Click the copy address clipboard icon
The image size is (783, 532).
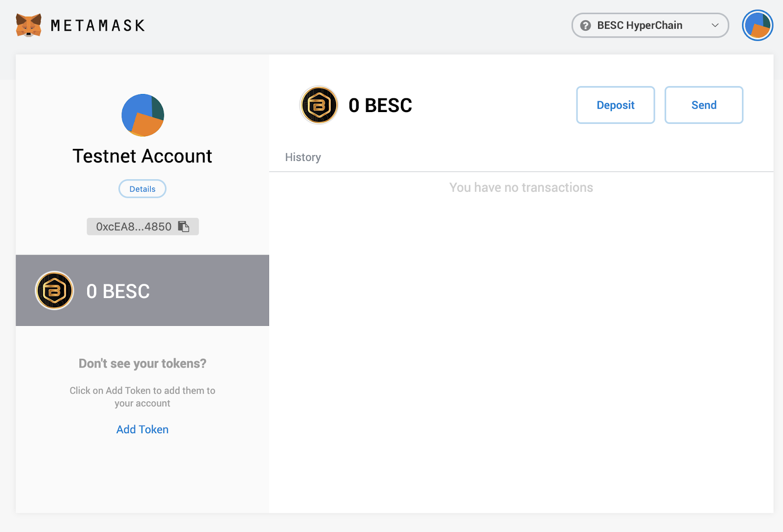tap(184, 227)
